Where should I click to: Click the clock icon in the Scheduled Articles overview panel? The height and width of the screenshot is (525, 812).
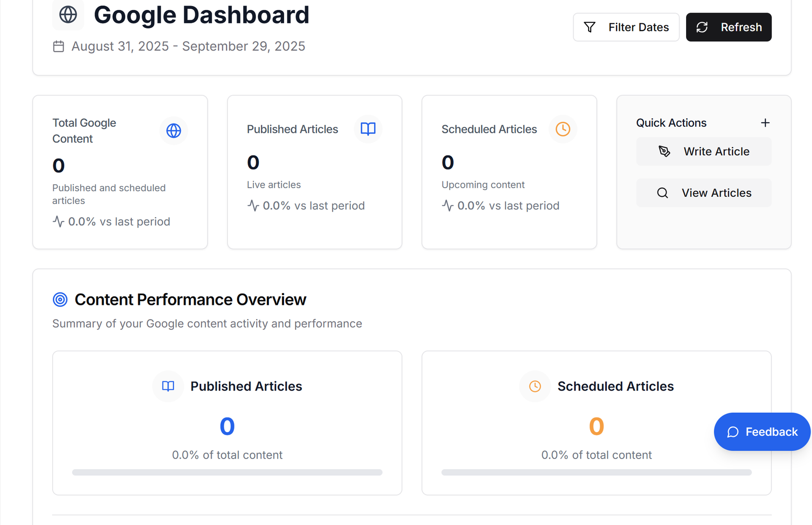click(535, 387)
